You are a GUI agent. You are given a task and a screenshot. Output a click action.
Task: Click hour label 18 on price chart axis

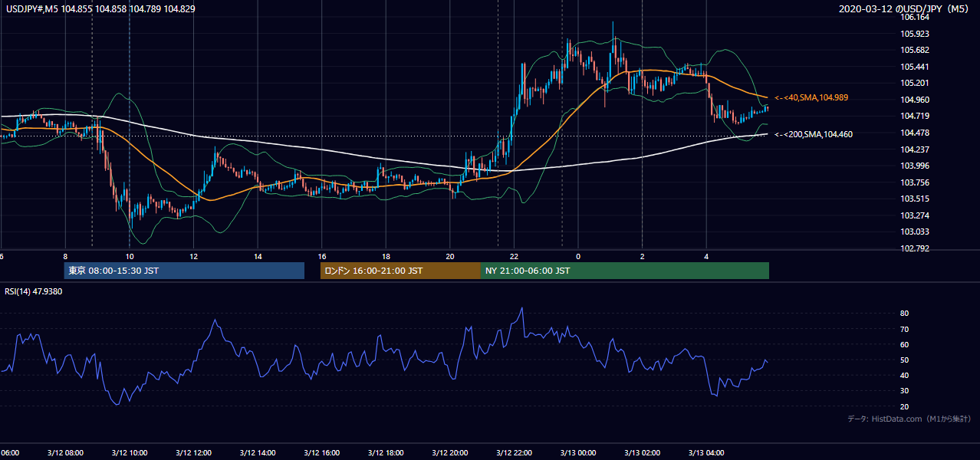(x=386, y=256)
